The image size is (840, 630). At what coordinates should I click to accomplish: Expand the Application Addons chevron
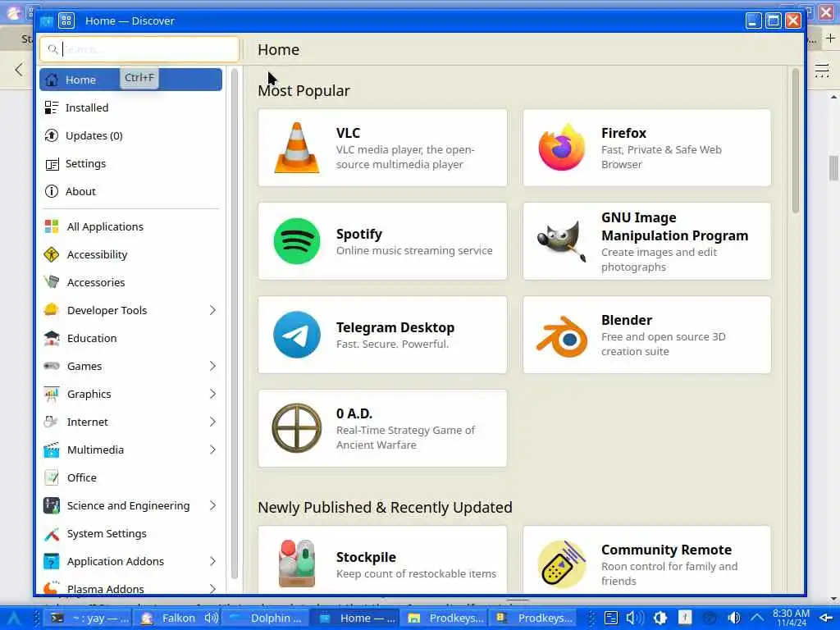[212, 561]
